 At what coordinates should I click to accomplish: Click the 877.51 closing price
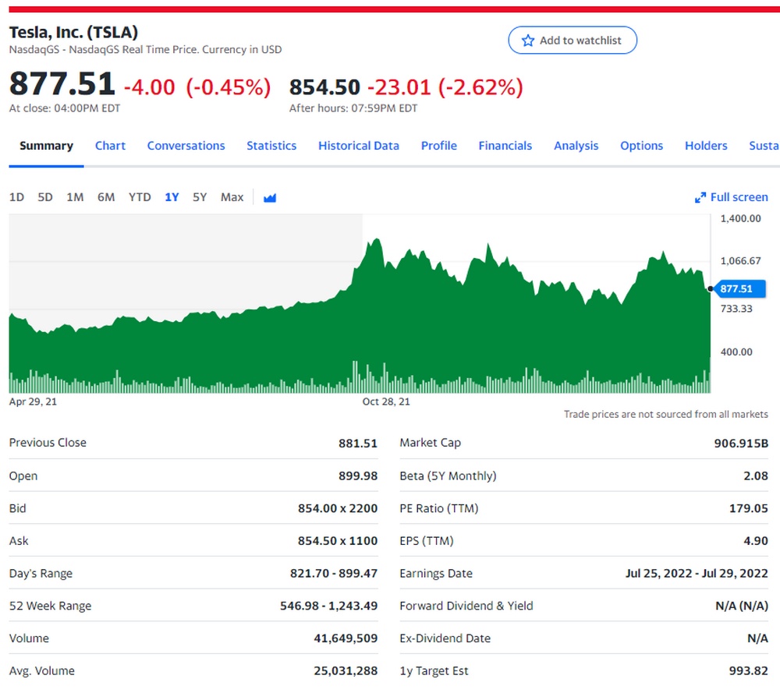(x=62, y=83)
